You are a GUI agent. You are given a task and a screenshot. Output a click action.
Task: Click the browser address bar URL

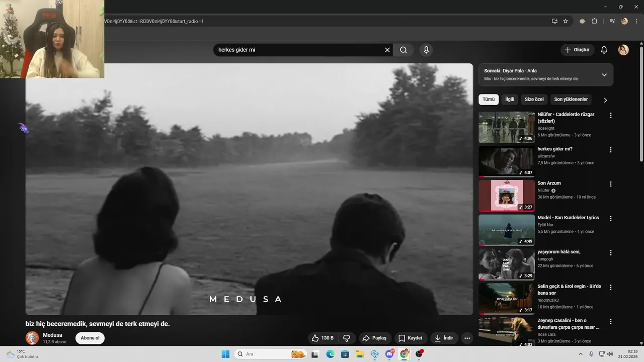point(154,21)
